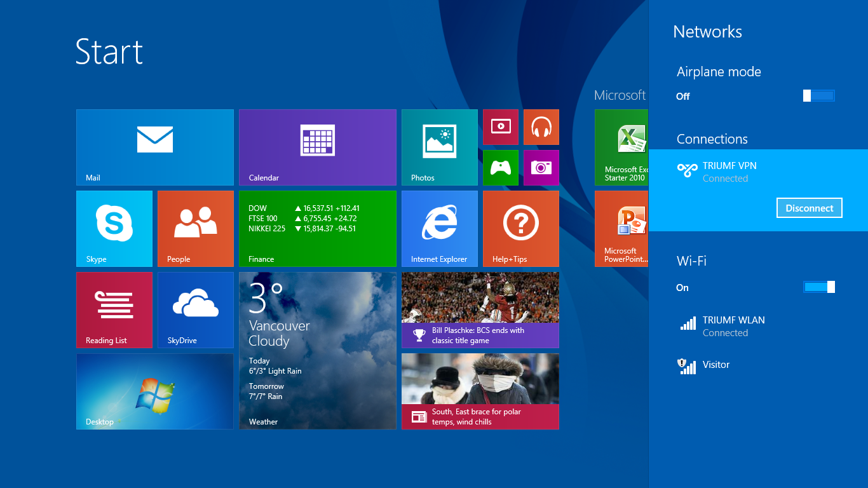Viewport: 868px width, 488px height.
Task: Open the People app tile
Action: click(x=195, y=228)
